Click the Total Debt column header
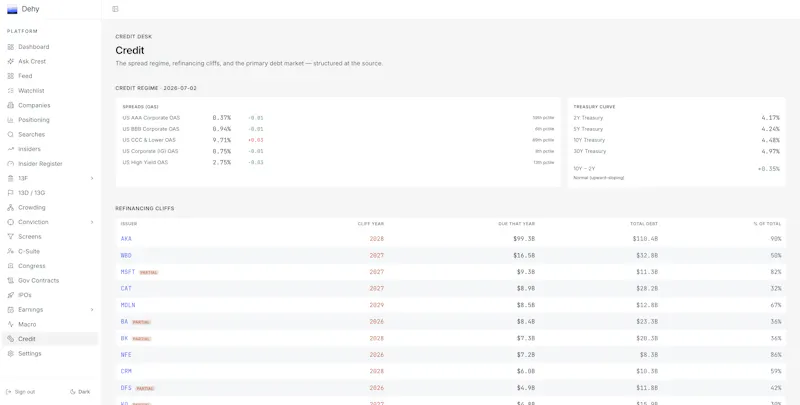The image size is (800, 405). [x=644, y=223]
